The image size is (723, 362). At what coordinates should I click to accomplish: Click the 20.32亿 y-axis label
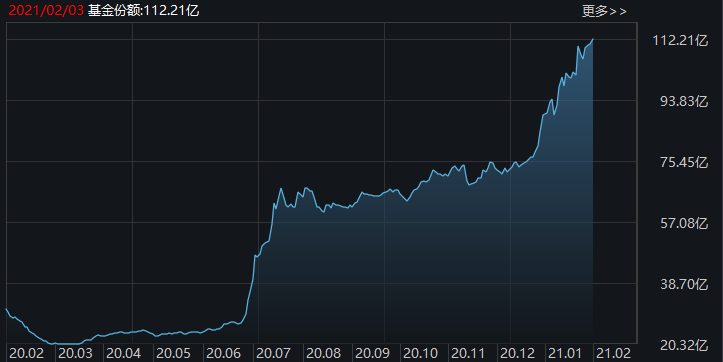(x=684, y=345)
